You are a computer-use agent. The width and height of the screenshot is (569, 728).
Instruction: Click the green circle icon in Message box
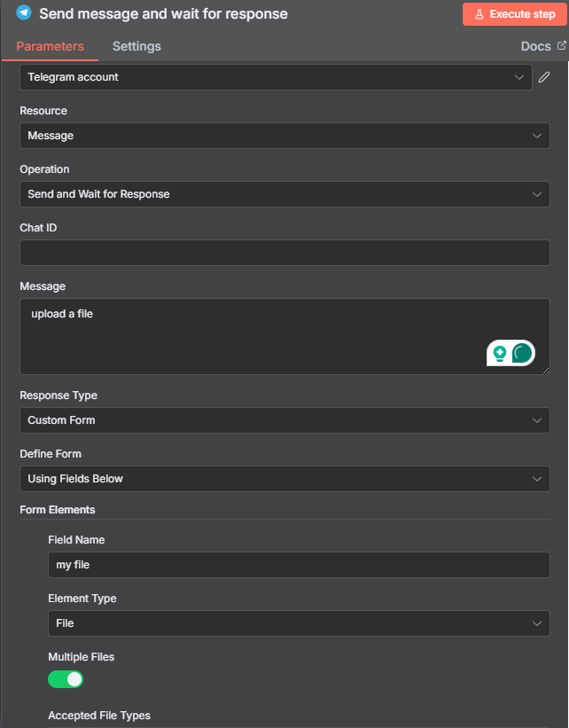[522, 353]
